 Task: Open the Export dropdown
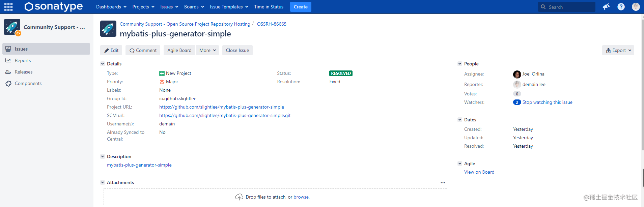click(x=618, y=50)
